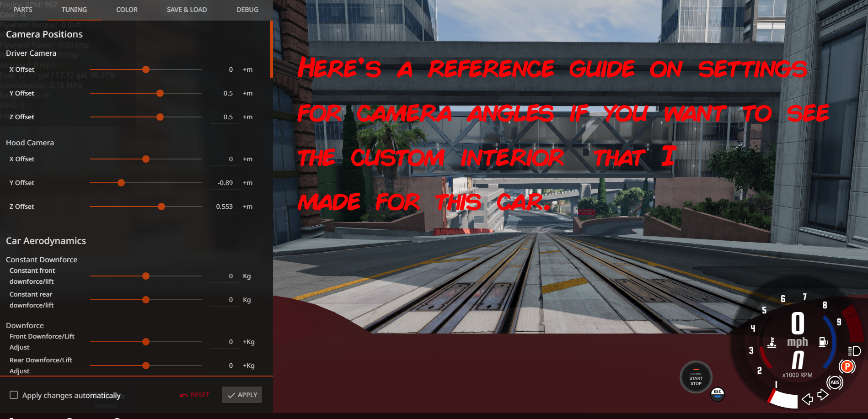Switch to the DEBUG tab
Image resolution: width=868 pixels, height=419 pixels.
[247, 10]
